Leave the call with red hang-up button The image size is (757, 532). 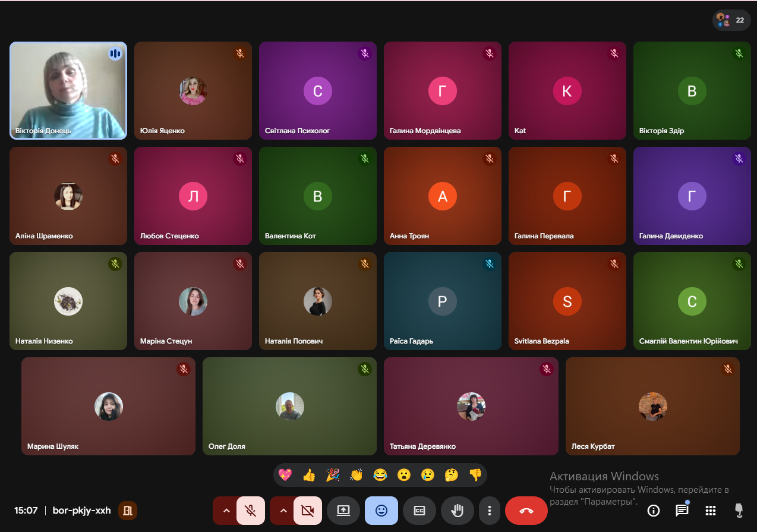(526, 511)
